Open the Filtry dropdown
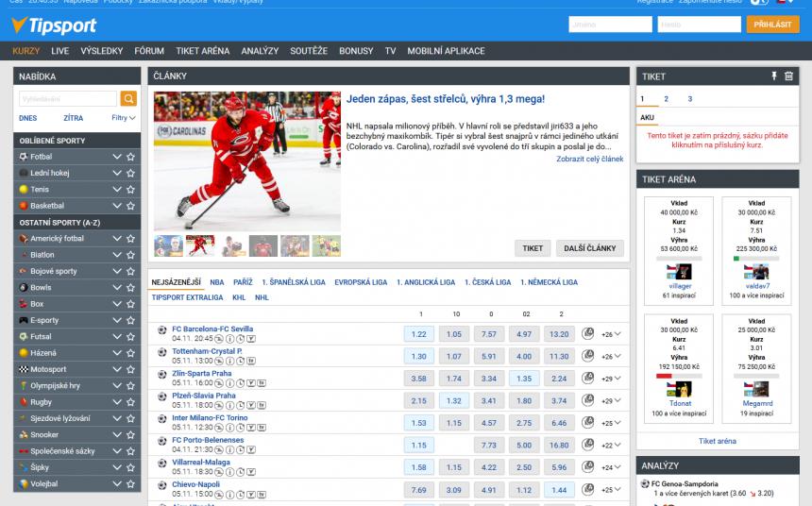 [124, 118]
